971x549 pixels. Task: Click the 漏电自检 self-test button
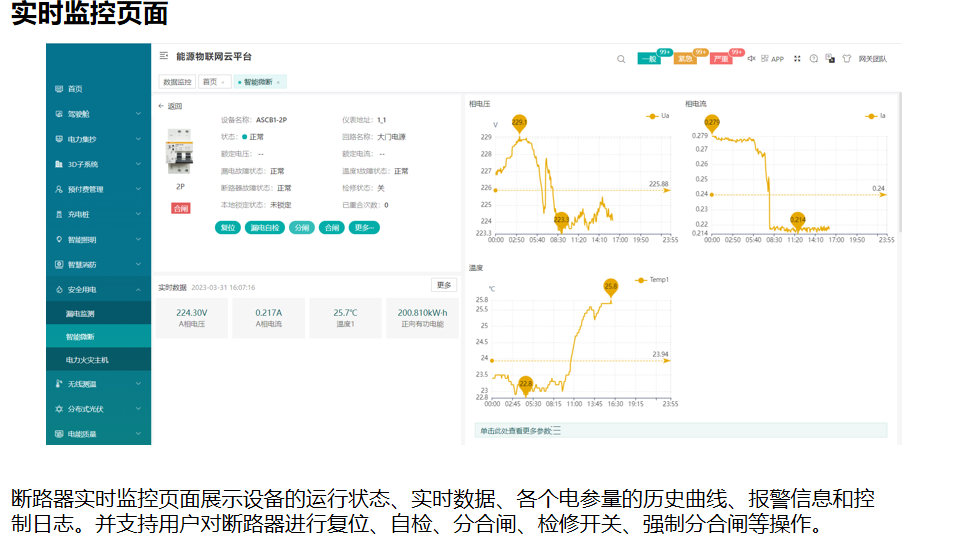264,228
